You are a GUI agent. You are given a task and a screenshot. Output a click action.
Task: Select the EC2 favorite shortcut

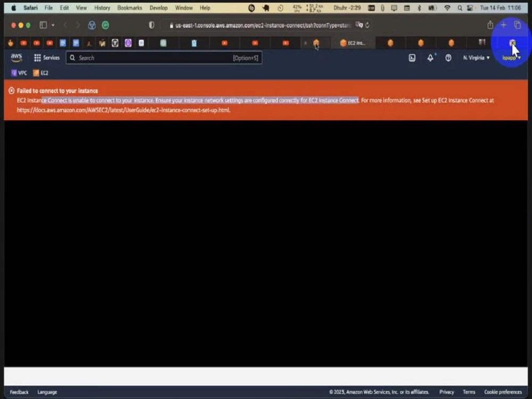pyautogui.click(x=42, y=73)
